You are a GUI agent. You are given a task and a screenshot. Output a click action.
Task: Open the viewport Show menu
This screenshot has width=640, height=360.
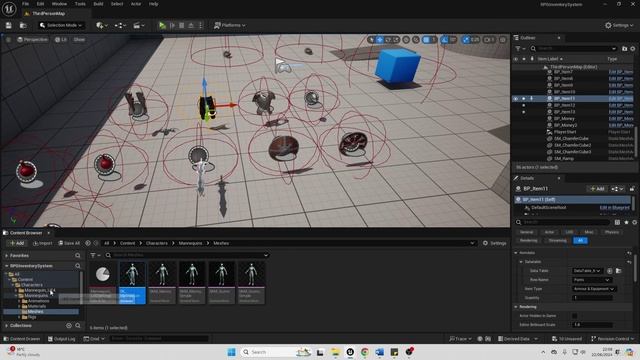pos(79,40)
